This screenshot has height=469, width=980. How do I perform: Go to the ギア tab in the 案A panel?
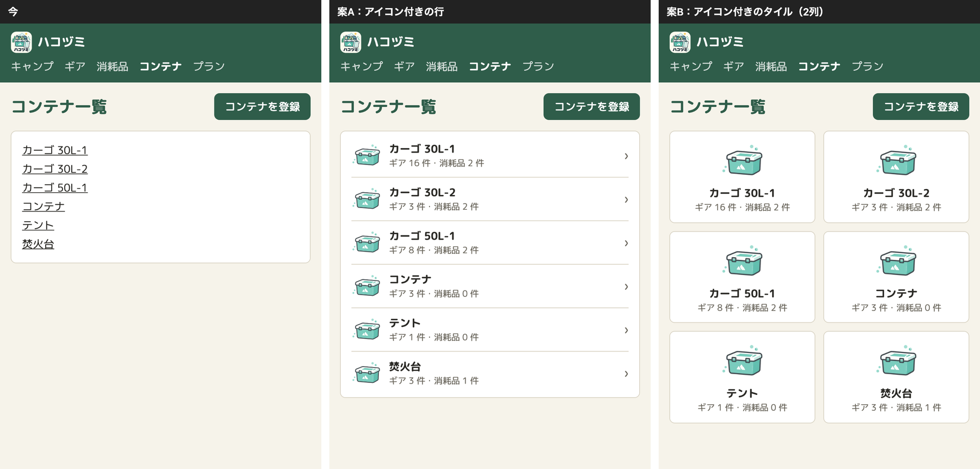[404, 66]
